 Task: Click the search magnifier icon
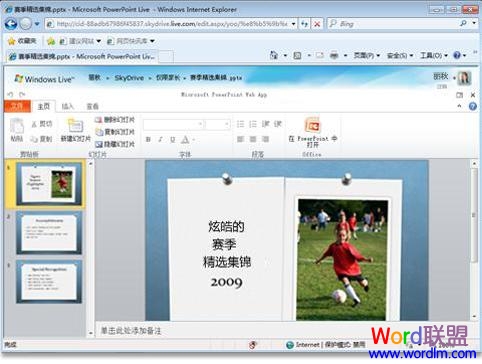coord(463,23)
